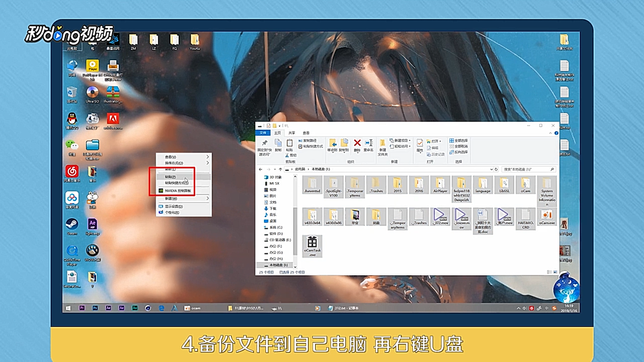The width and height of the screenshot is (644, 362).
Task: Expand the 查看(V) submenu arrow
Action: click(x=207, y=157)
